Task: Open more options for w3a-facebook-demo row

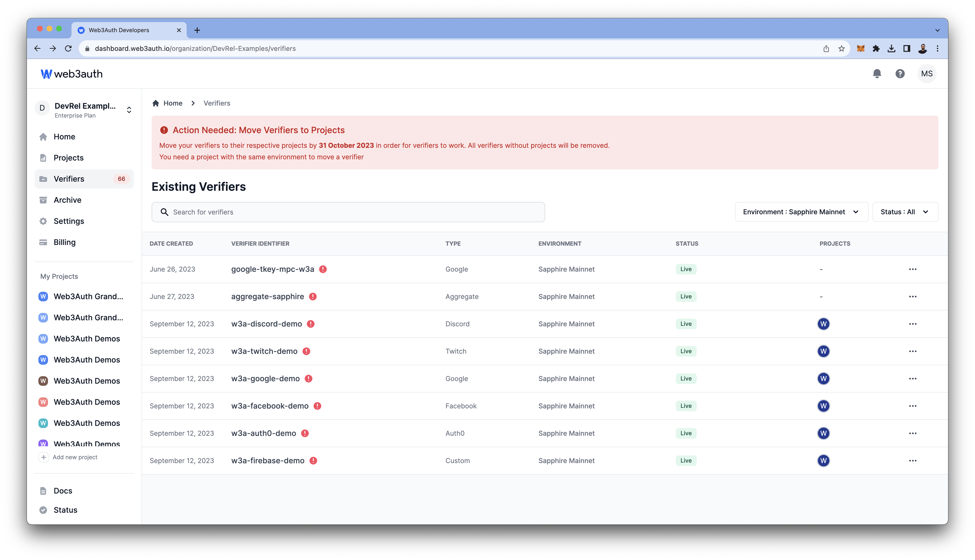Action: (913, 406)
